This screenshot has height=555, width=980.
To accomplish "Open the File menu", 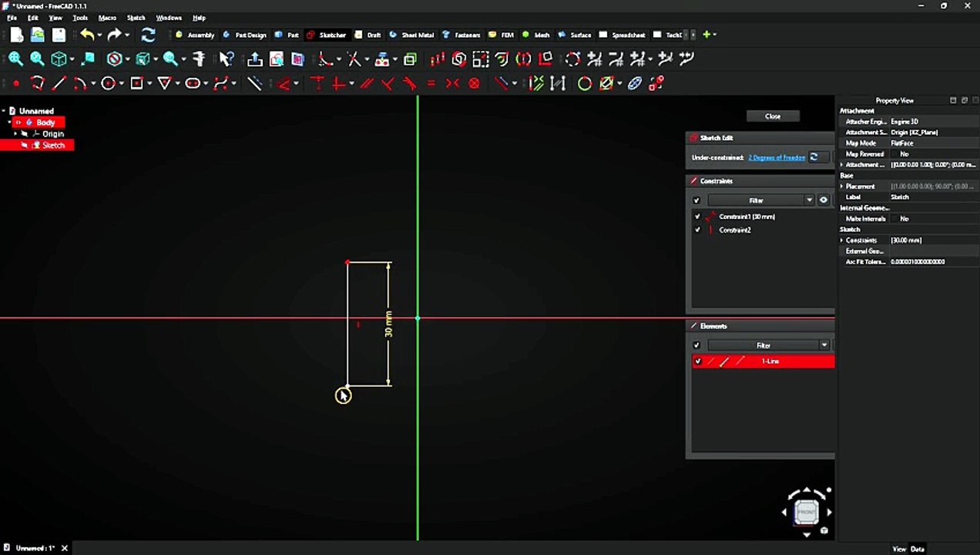I will tap(12, 18).
